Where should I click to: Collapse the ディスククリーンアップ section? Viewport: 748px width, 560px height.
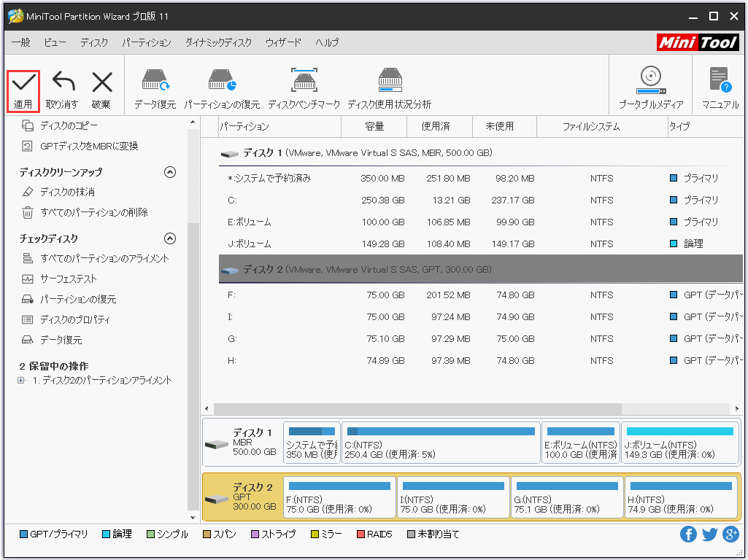[x=170, y=172]
